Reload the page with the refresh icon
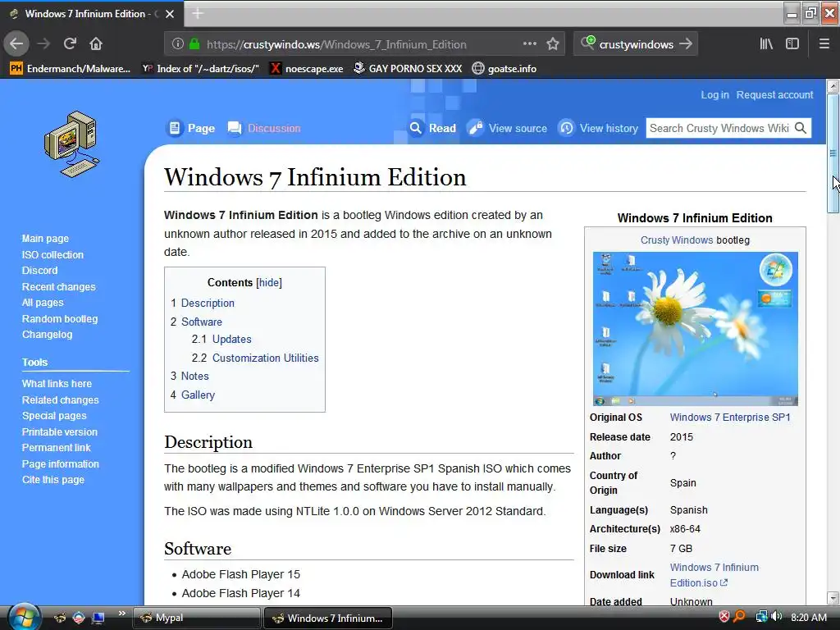This screenshot has height=630, width=840. pos(70,43)
